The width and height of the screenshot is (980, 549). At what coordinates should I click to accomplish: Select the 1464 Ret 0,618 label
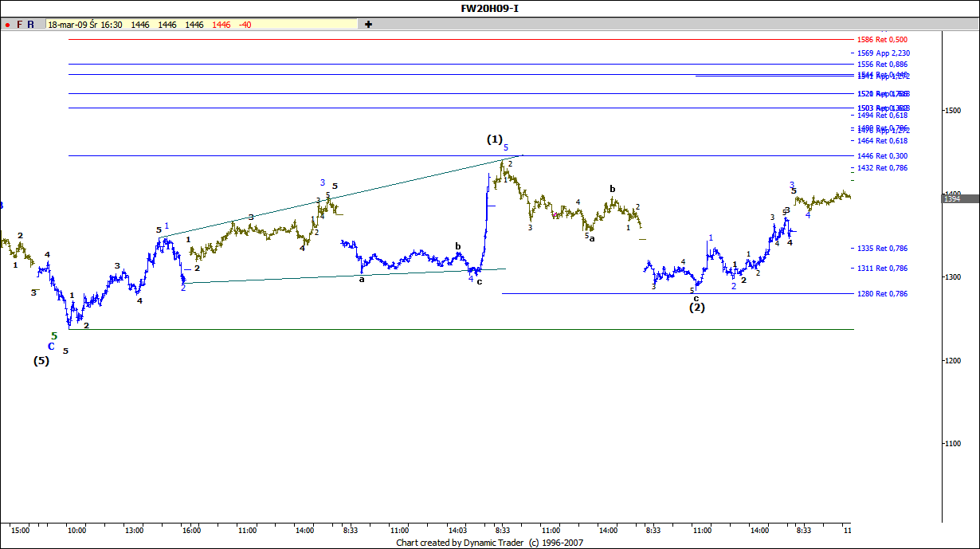tap(882, 140)
